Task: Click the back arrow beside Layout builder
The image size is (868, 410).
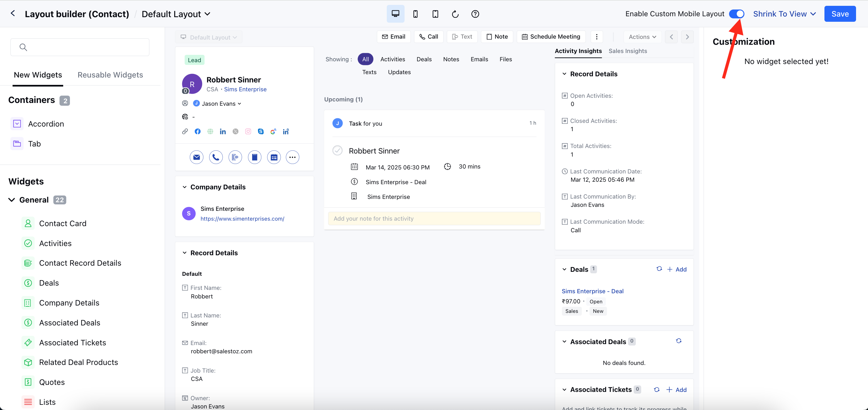Action: 13,13
